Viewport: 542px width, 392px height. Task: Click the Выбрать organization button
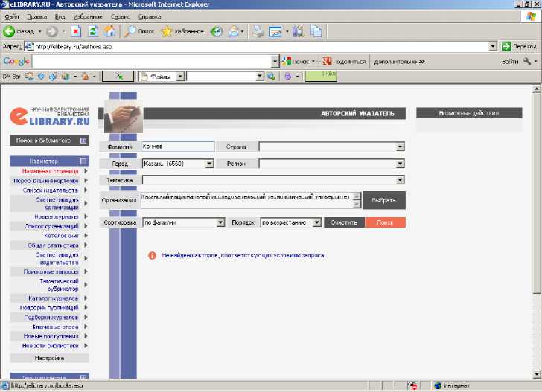[384, 200]
